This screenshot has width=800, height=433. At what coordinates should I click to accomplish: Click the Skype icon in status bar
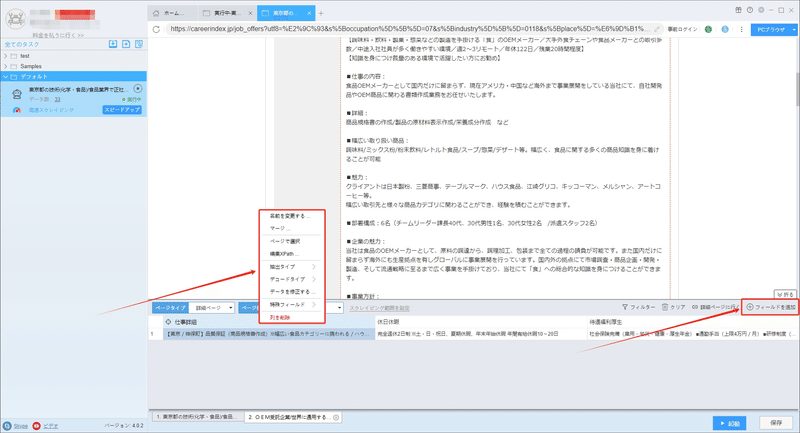[7, 426]
